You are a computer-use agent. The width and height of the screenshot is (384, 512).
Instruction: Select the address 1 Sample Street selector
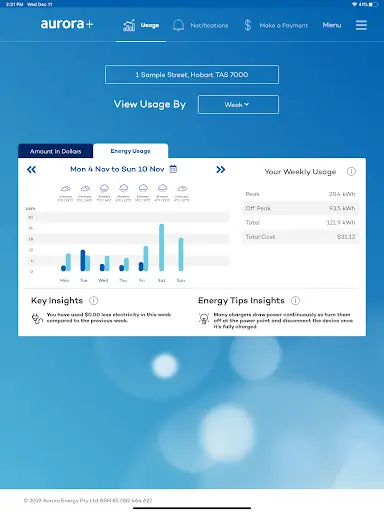[x=192, y=74]
